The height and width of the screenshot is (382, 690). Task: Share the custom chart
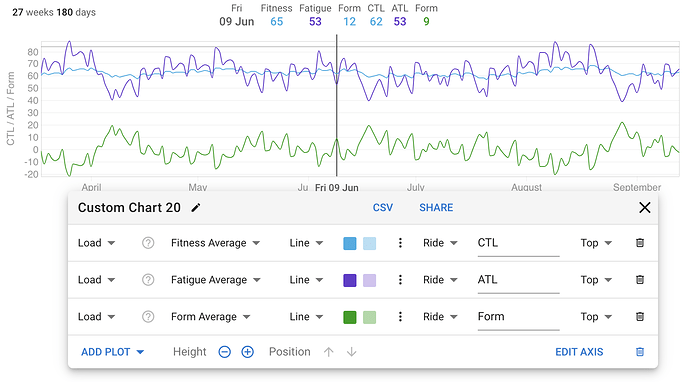(436, 208)
